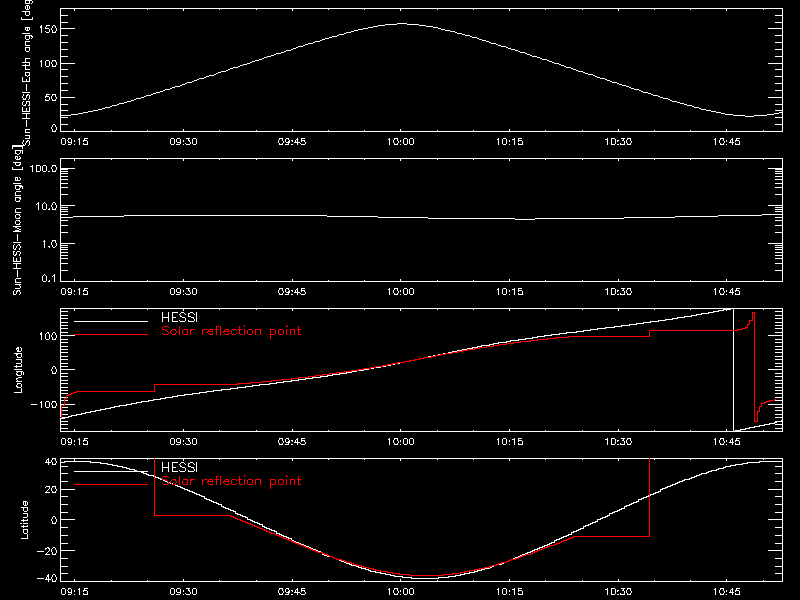Select the Latitude axis title

pyautogui.click(x=24, y=520)
